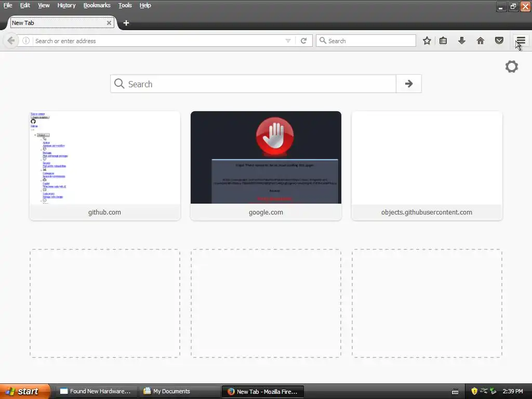Show bookmarks list icon
This screenshot has height=399, width=532.
[443, 41]
